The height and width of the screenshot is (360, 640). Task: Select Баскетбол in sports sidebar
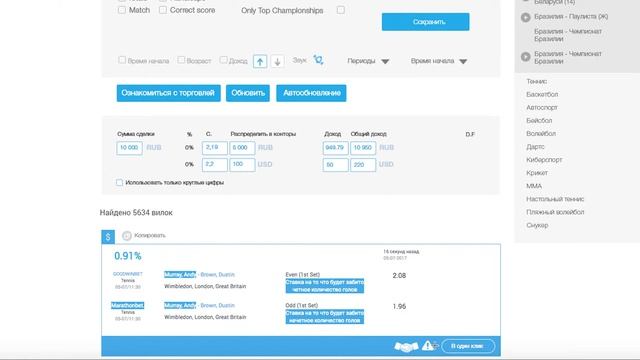[542, 94]
